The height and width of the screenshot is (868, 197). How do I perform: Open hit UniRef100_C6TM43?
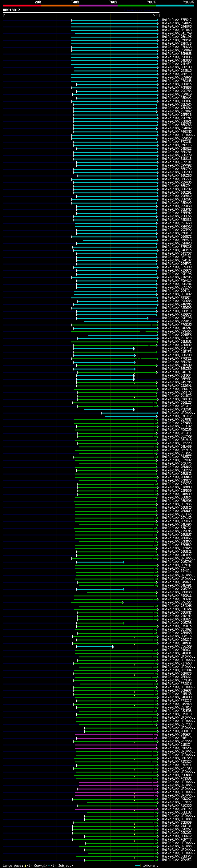coord(176,30)
